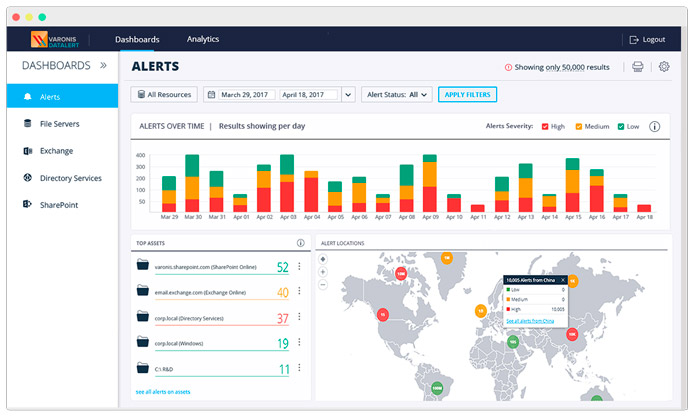Open the Analytics tab
Screen dimensions: 696x418
pos(203,39)
